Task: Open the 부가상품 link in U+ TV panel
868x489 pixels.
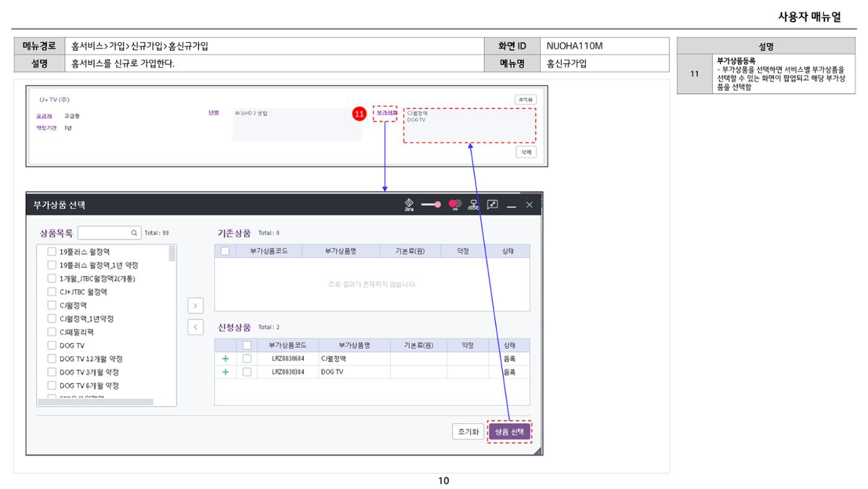Action: (x=386, y=113)
